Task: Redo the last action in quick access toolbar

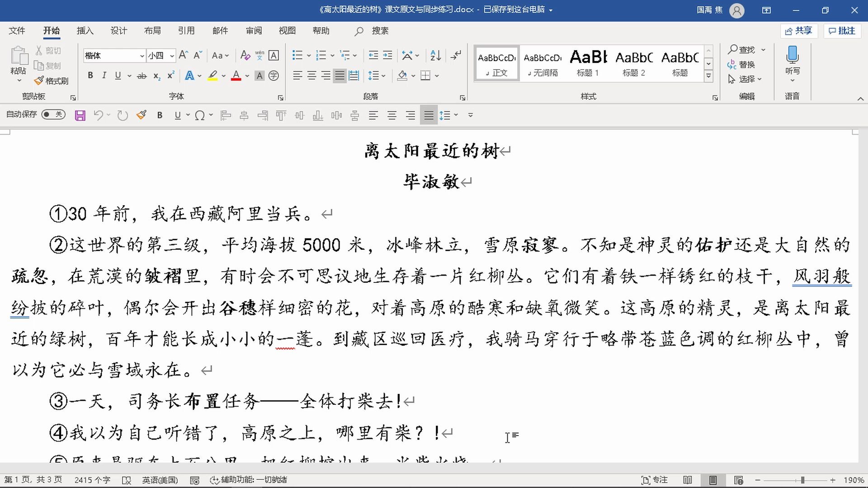Action: pyautogui.click(x=123, y=116)
